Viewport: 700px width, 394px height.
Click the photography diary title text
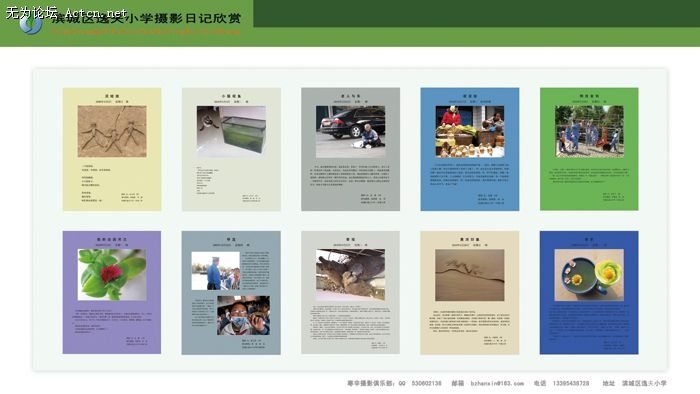[x=146, y=18]
